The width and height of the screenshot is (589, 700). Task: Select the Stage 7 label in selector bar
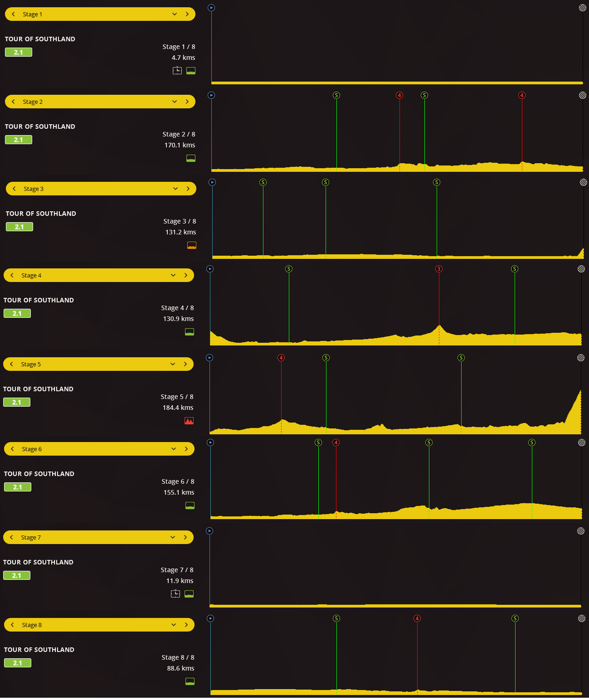31,537
